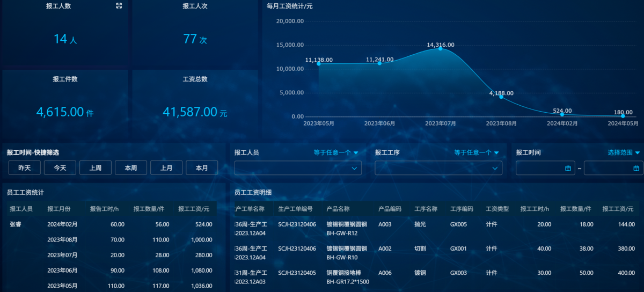Click the GX003 process code cell

pyautogui.click(x=459, y=273)
